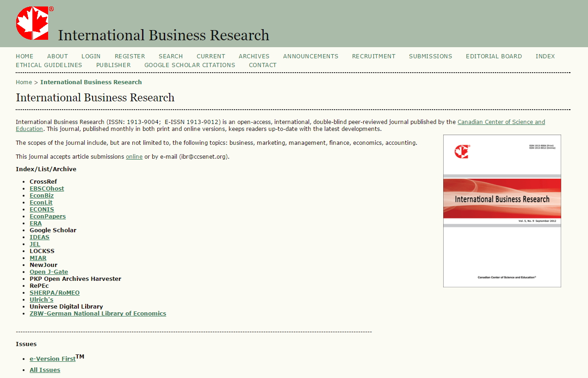Open the SUBMISSIONS page

[x=431, y=56]
